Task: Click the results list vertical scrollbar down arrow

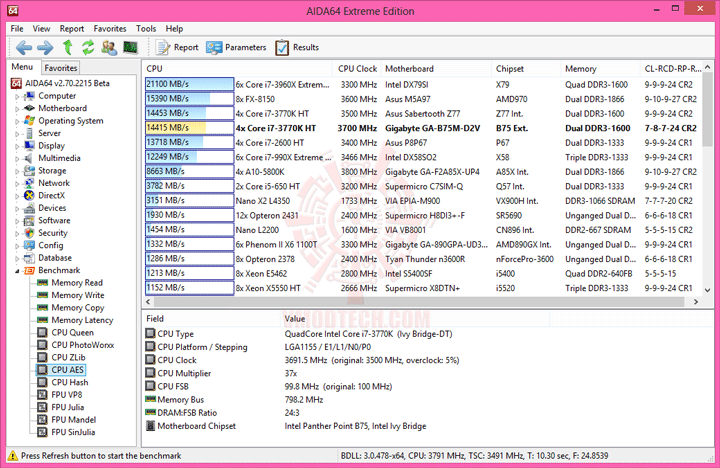Action: click(x=708, y=290)
